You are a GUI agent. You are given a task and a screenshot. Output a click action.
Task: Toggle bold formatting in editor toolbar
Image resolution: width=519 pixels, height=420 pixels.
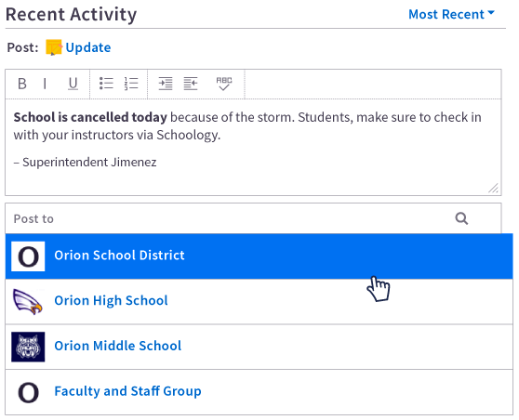click(22, 84)
